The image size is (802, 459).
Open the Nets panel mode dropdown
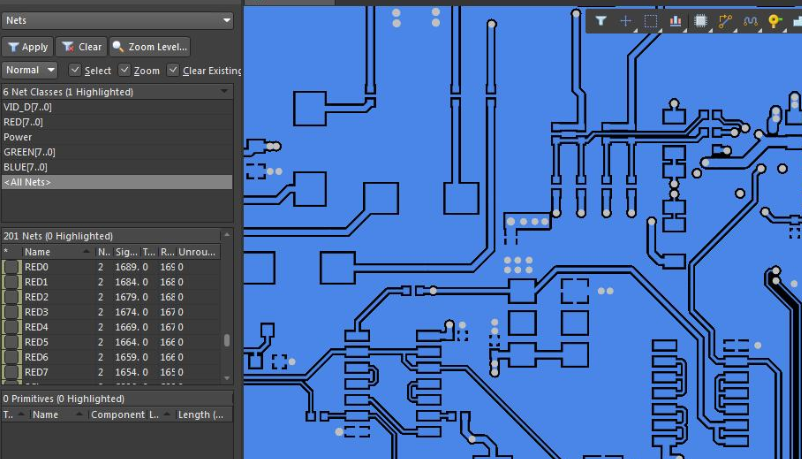pyautogui.click(x=117, y=20)
